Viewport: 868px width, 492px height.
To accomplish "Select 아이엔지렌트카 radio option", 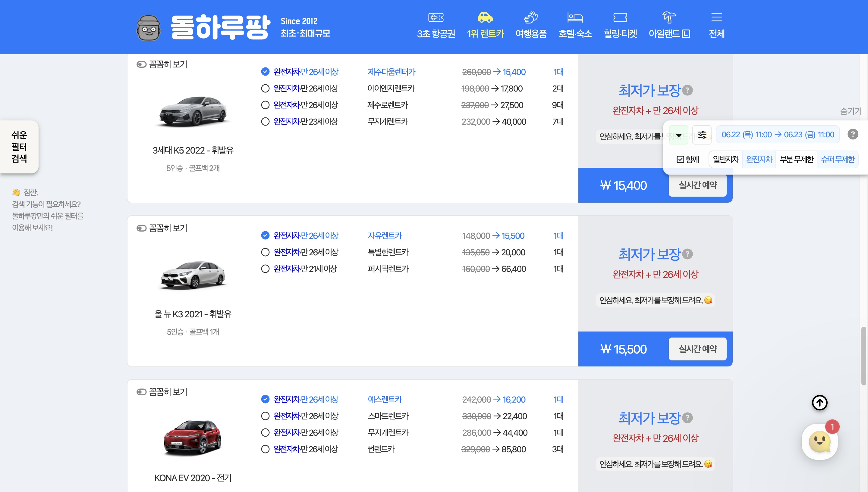I will [265, 89].
